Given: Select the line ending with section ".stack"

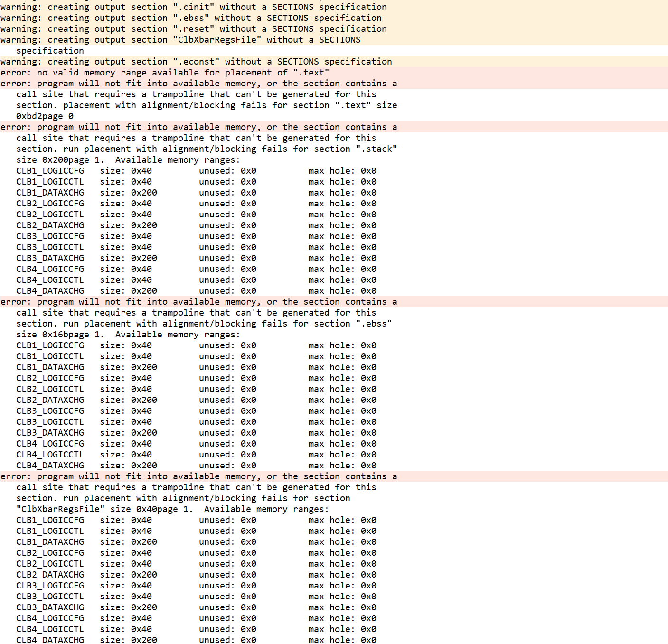Looking at the screenshot, I should pos(207,149).
